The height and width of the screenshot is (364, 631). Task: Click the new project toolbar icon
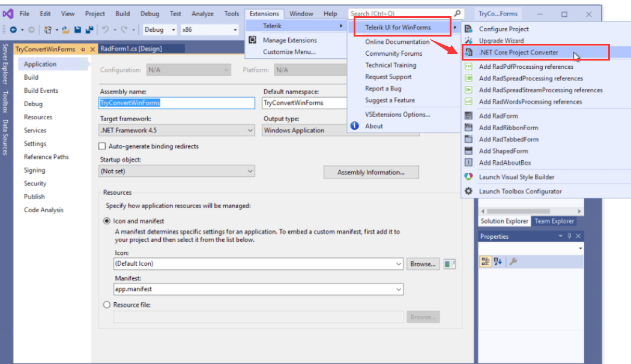point(48,30)
